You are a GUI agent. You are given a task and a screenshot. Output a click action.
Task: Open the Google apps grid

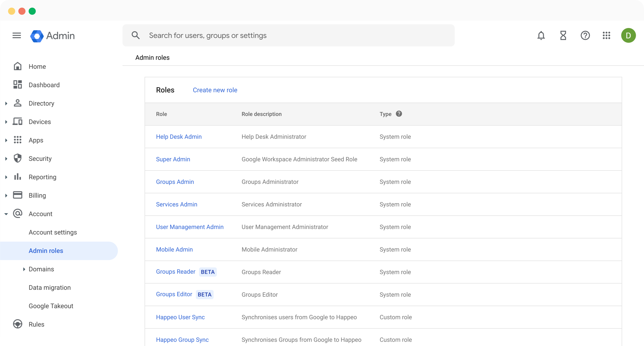(606, 36)
